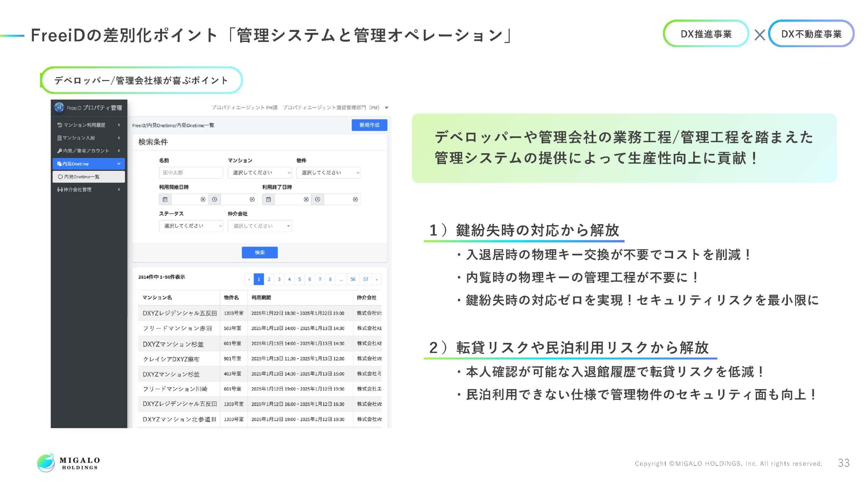Viewport: 868px width, 488px height.
Task: Open clock picker for 利用開始日時
Action: coord(214,199)
